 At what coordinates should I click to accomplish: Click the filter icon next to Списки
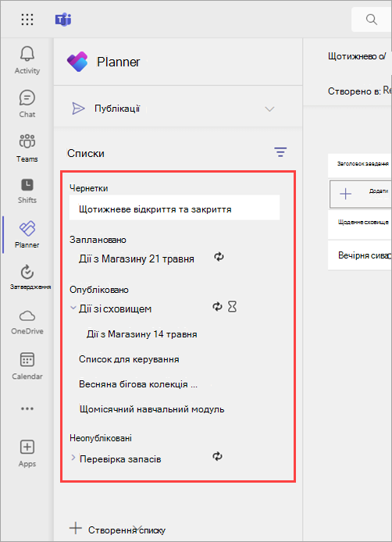tap(280, 152)
